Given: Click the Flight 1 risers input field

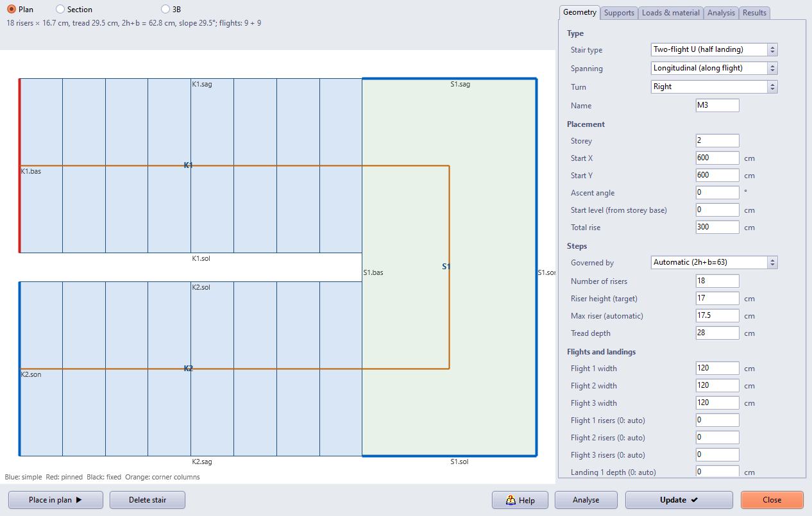Looking at the screenshot, I should click(718, 420).
